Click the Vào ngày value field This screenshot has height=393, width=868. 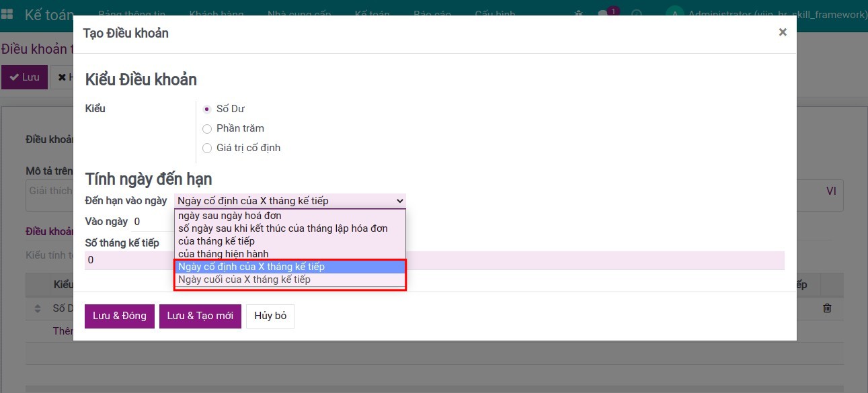pyautogui.click(x=151, y=222)
